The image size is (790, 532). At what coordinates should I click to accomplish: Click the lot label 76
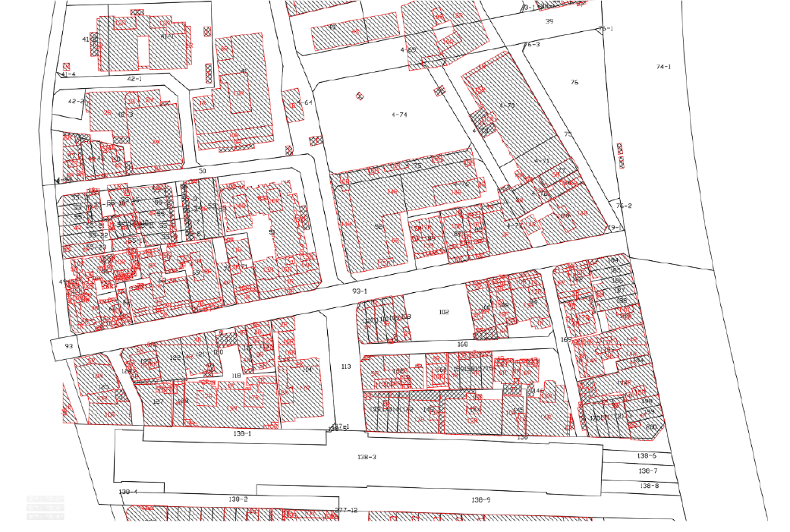[574, 82]
